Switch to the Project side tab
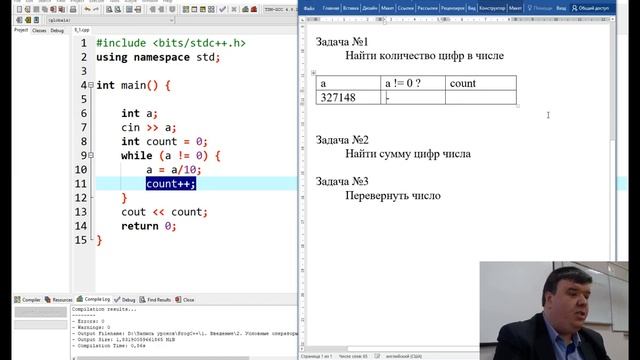This screenshot has width=640, height=360. (x=21, y=30)
